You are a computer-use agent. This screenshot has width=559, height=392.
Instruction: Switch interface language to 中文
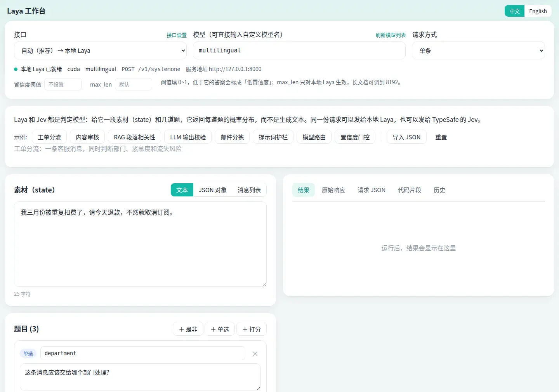[x=514, y=11]
